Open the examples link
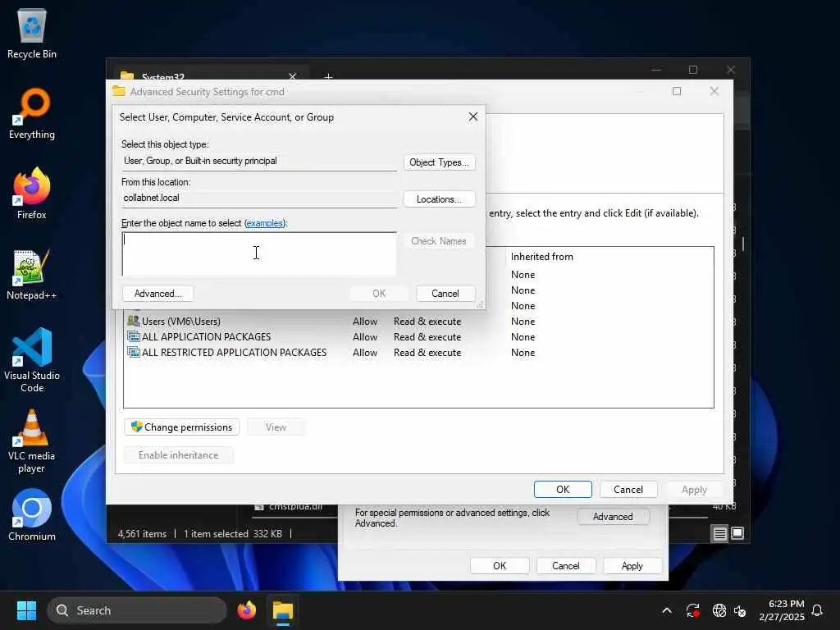840x630 pixels. click(x=265, y=223)
